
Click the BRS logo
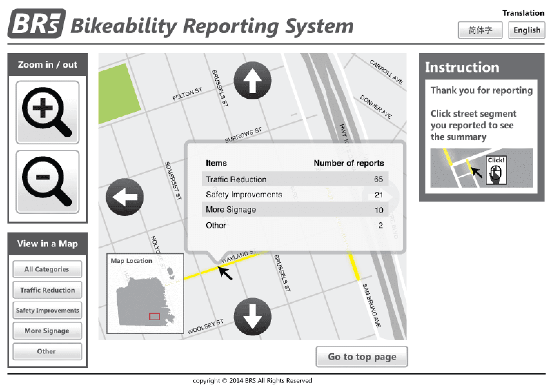coord(37,24)
